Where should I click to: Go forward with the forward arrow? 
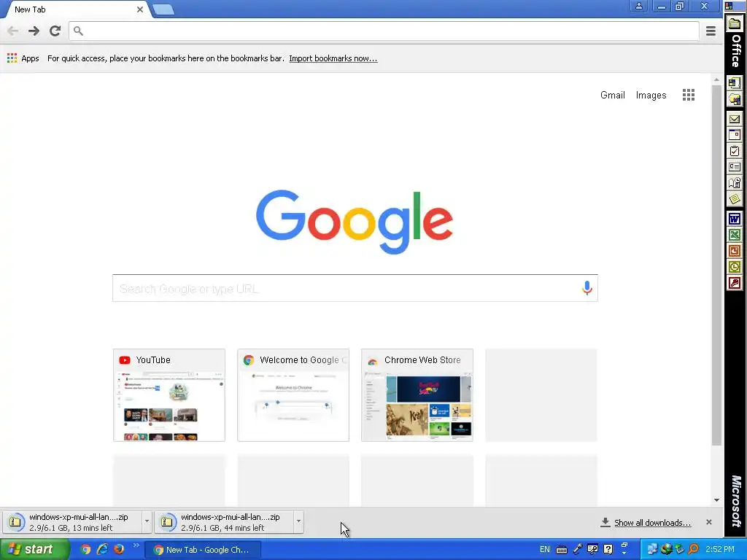[x=34, y=31]
